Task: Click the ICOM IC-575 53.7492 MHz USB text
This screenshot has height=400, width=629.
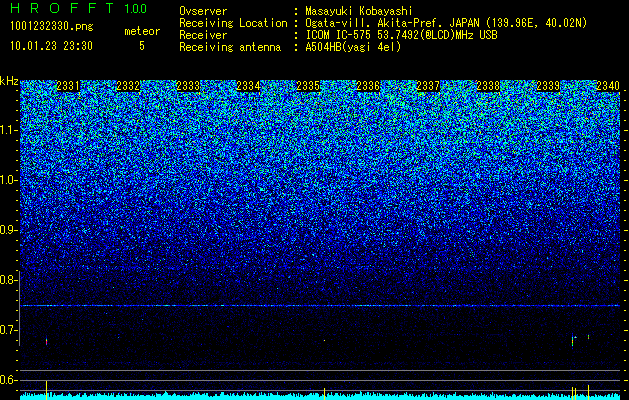Action: 401,35
